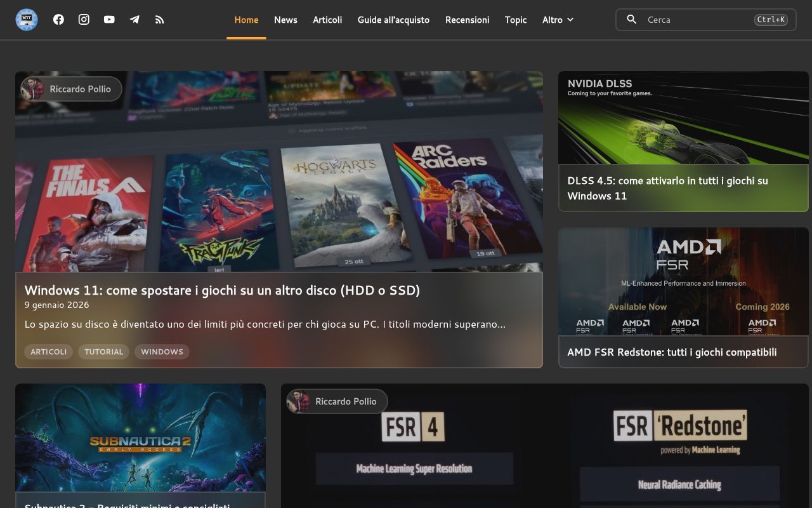
Task: Open the NVIDIA DLSS card image
Action: [683, 117]
